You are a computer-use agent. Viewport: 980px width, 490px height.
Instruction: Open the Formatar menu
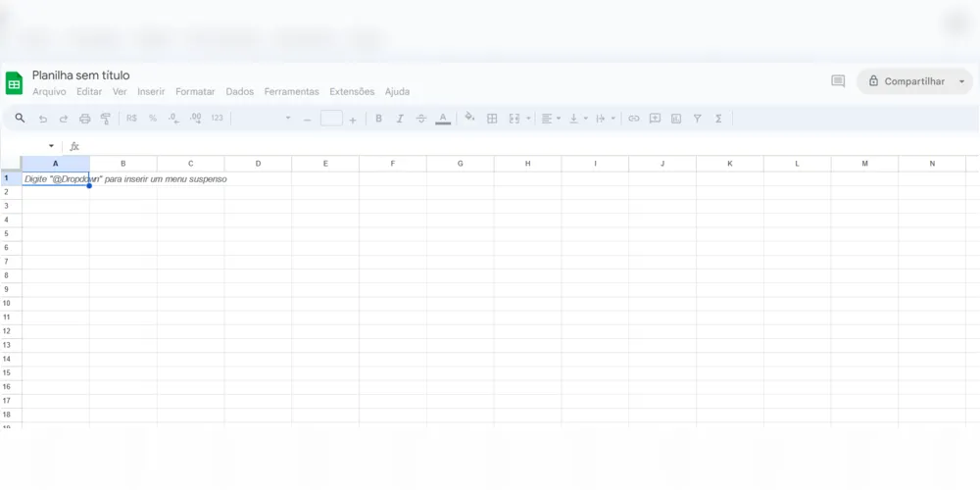pyautogui.click(x=195, y=92)
